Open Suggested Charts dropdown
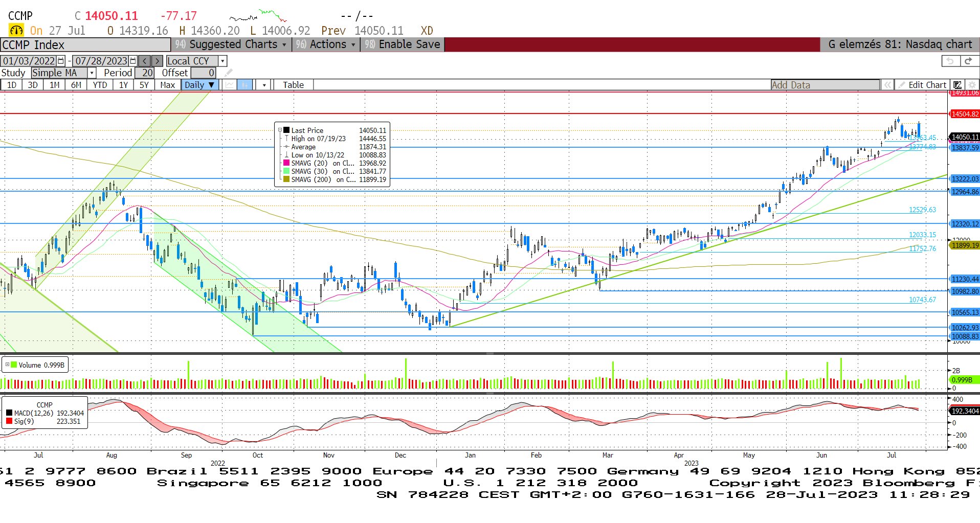Screen dimensions: 980x523 [x=231, y=44]
